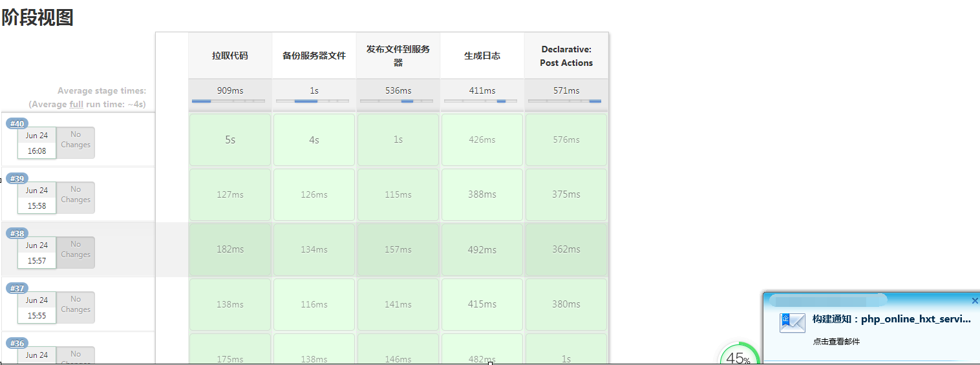This screenshot has height=365, width=980.
Task: Select the 134ms stage cell
Action: coord(314,249)
